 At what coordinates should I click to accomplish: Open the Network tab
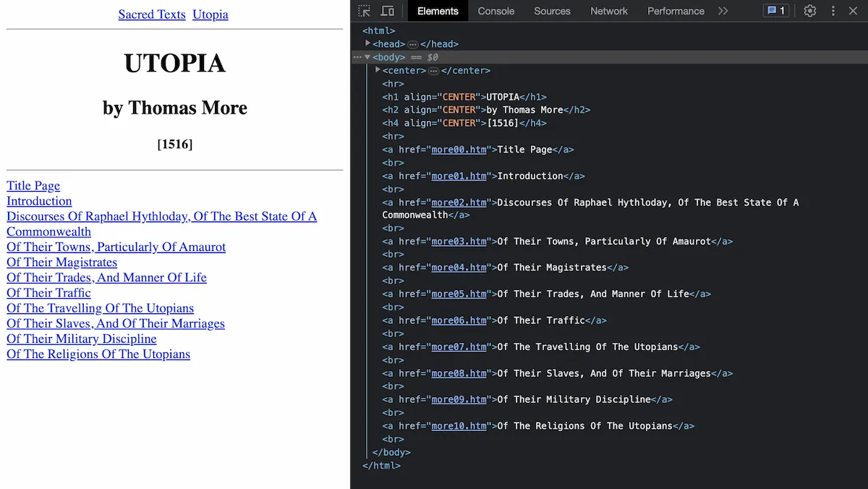(x=609, y=11)
